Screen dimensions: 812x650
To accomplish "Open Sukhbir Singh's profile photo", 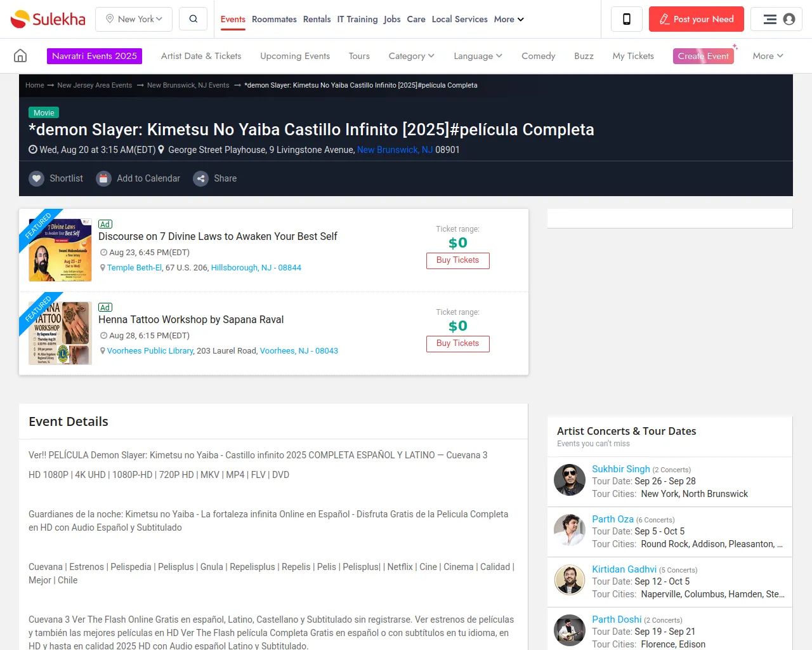I will click(570, 480).
